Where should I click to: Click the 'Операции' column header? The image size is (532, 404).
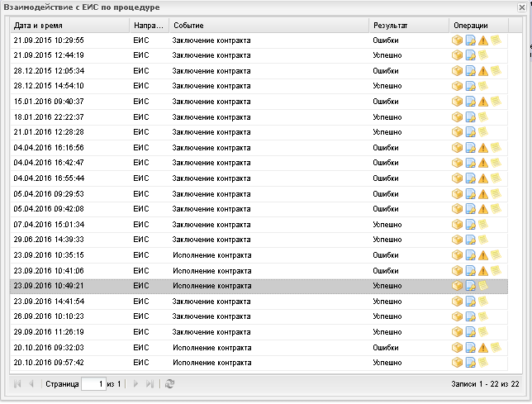click(479, 26)
